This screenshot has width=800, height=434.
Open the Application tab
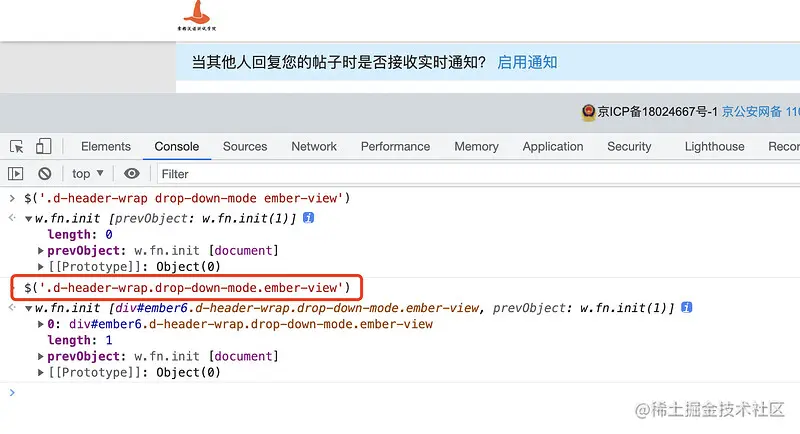(x=553, y=146)
